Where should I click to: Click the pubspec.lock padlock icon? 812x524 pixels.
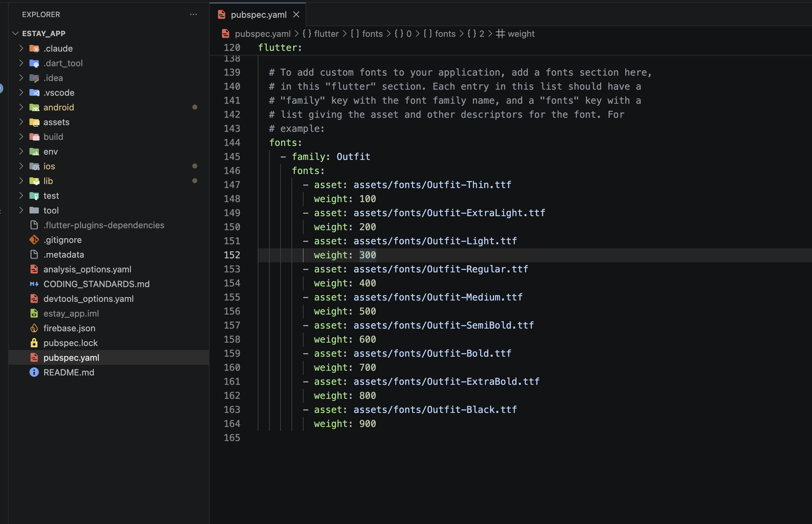point(34,343)
